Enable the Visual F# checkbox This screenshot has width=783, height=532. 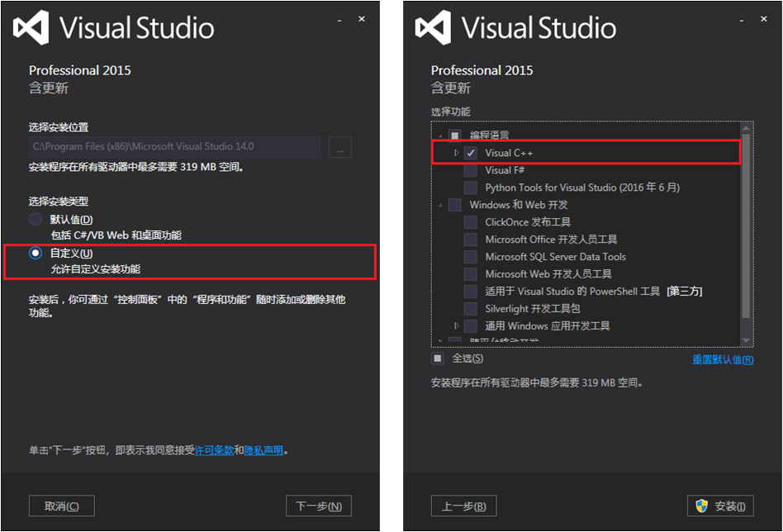pyautogui.click(x=471, y=170)
